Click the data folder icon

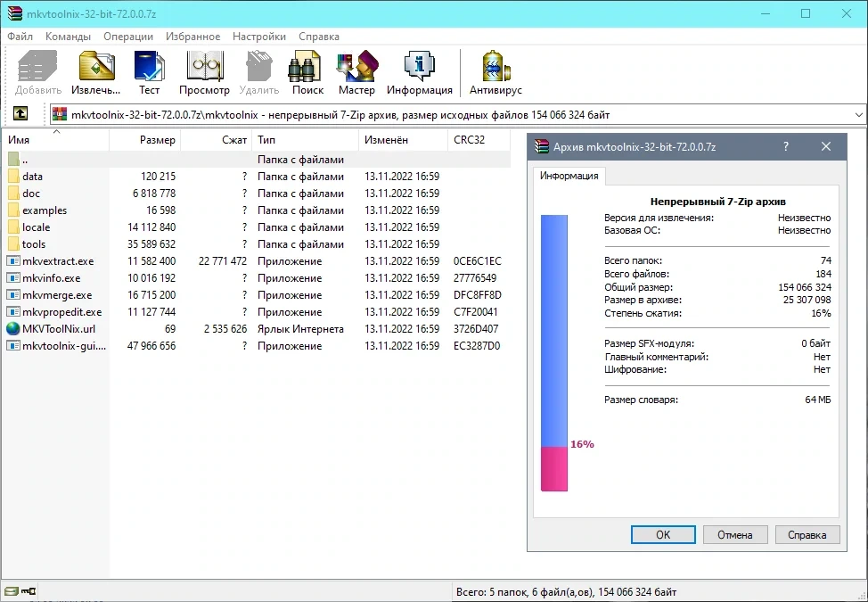click(14, 176)
